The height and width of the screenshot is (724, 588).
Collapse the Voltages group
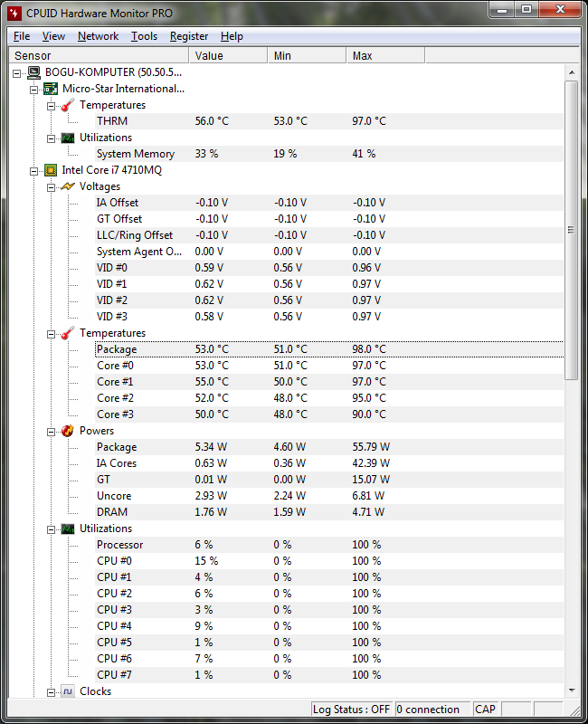coord(52,187)
